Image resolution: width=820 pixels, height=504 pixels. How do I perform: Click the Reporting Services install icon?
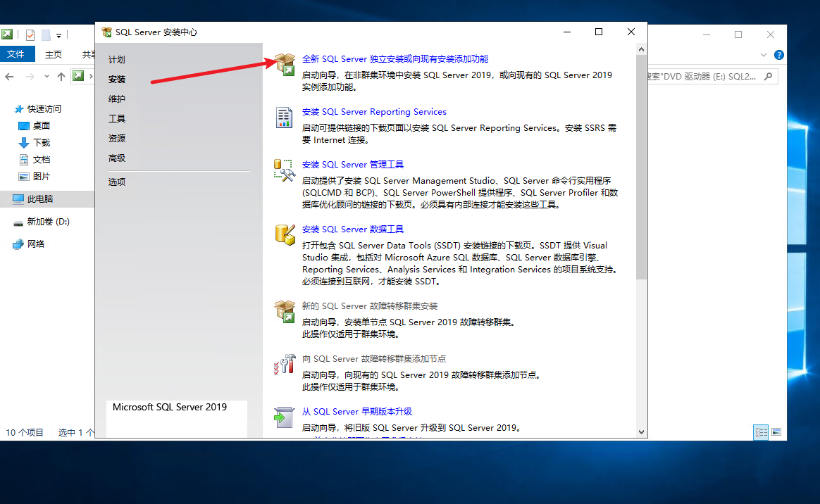coord(284,118)
